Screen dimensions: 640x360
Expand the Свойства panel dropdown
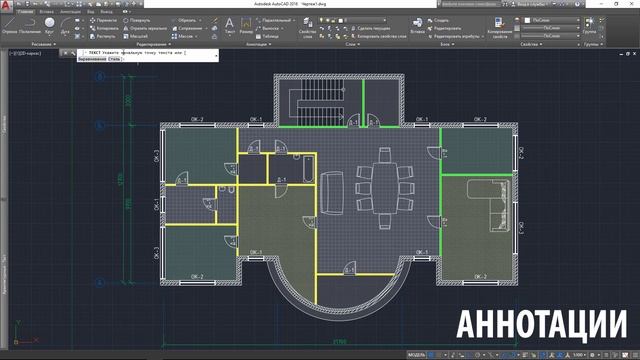pos(531,44)
